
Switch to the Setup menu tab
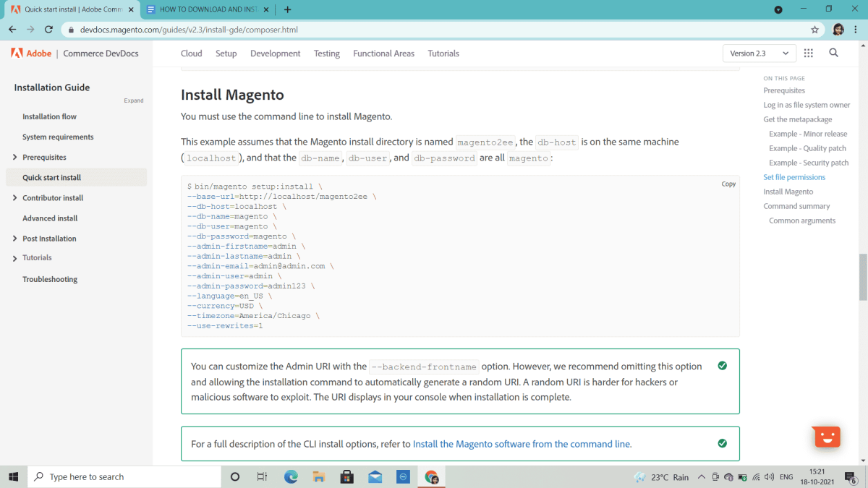click(226, 53)
